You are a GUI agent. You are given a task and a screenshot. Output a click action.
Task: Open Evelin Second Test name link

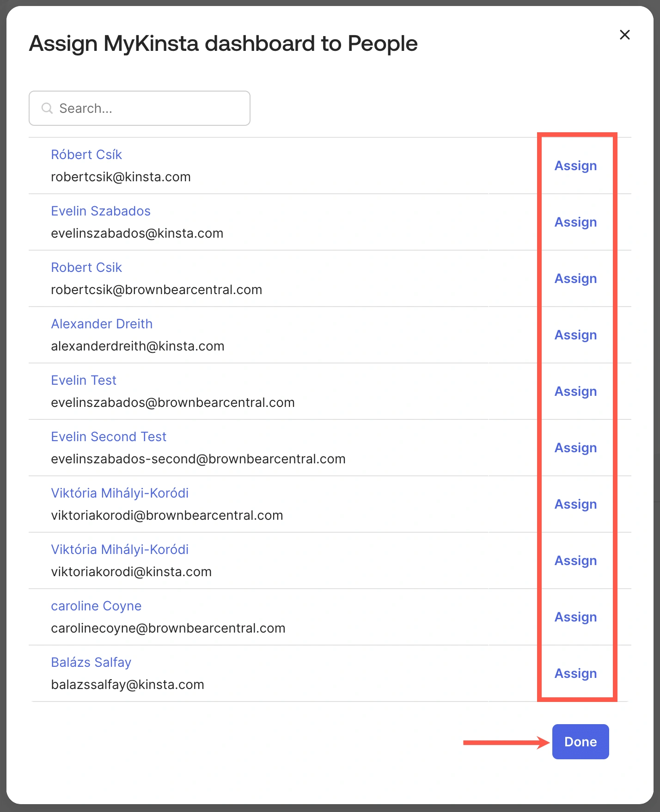109,437
